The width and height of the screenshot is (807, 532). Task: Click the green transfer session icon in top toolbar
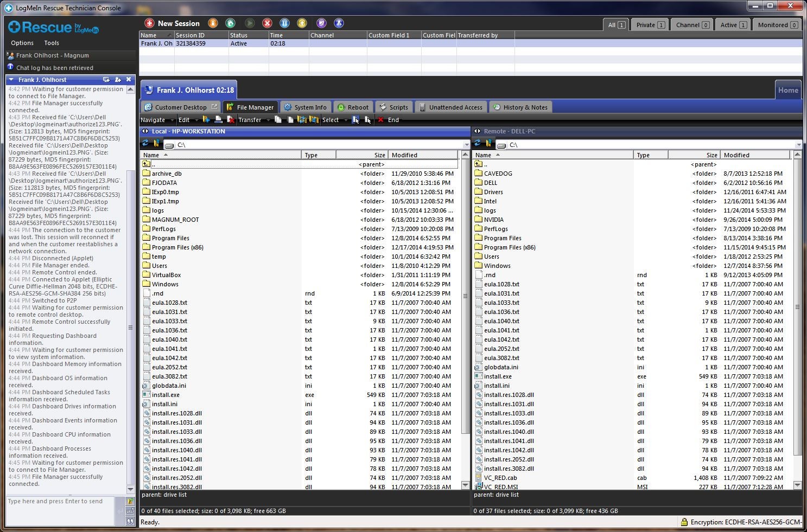(231, 23)
